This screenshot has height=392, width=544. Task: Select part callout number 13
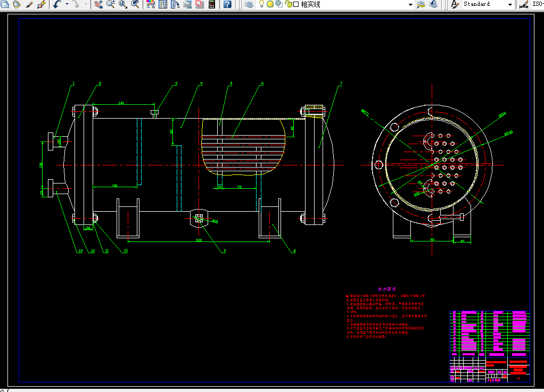point(80,251)
